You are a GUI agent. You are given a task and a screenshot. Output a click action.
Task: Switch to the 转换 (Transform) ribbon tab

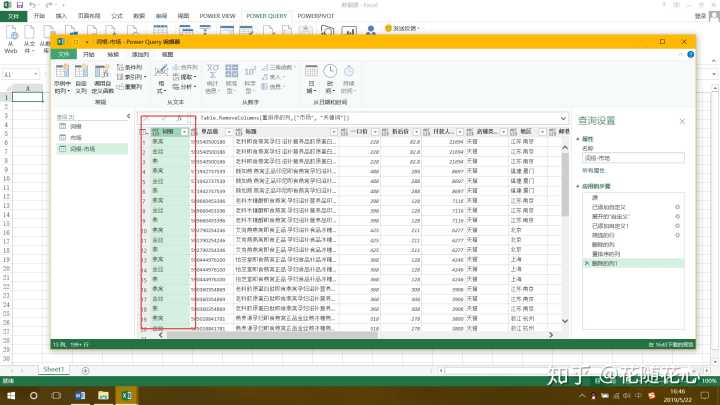113,54
